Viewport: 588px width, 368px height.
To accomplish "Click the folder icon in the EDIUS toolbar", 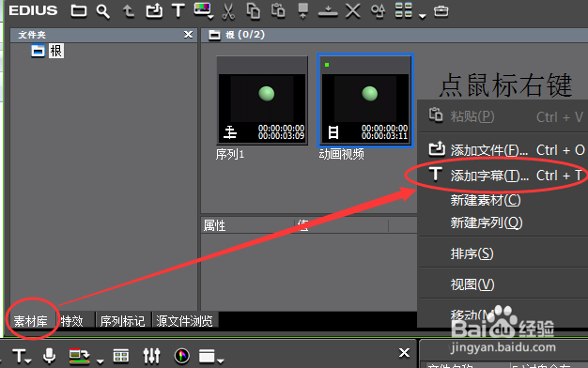I will pos(79,11).
